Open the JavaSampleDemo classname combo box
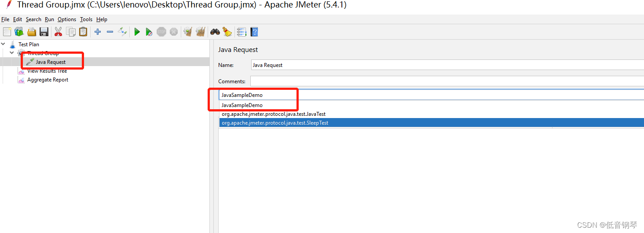The image size is (644, 233). 432,95
